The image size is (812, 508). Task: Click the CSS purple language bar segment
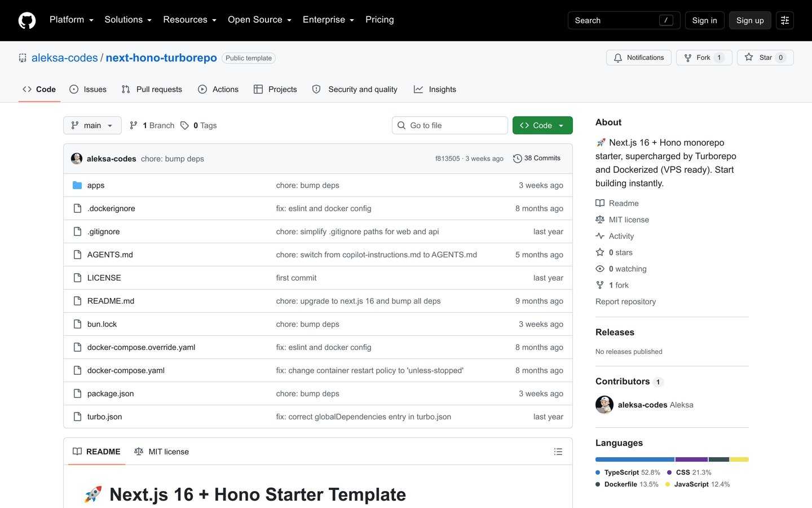pyautogui.click(x=691, y=459)
